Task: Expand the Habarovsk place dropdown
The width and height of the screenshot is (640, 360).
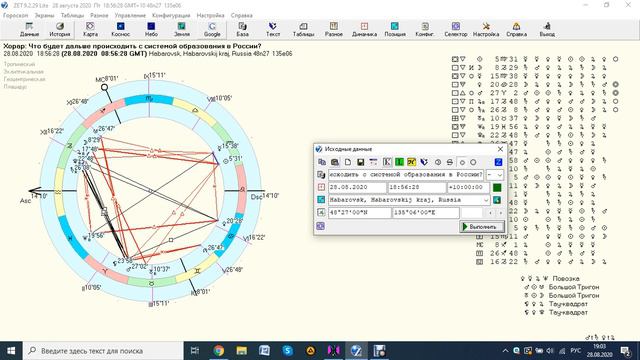Action: (x=486, y=200)
